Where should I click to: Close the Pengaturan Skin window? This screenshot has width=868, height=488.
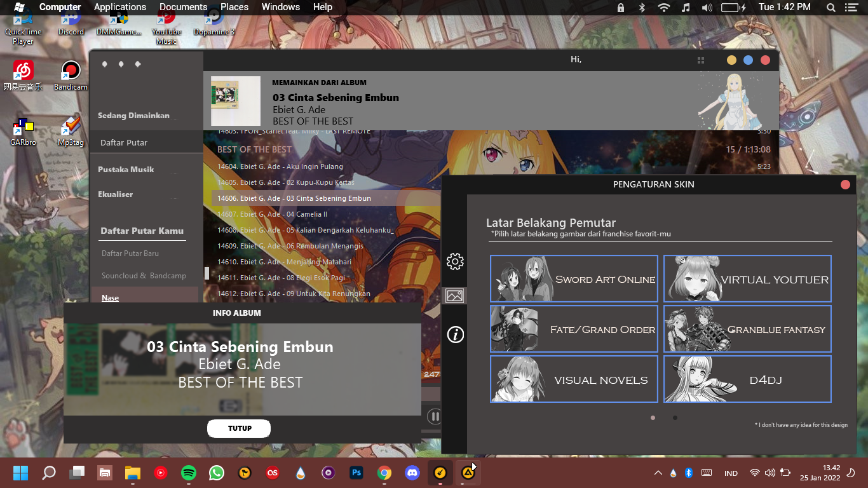point(845,184)
